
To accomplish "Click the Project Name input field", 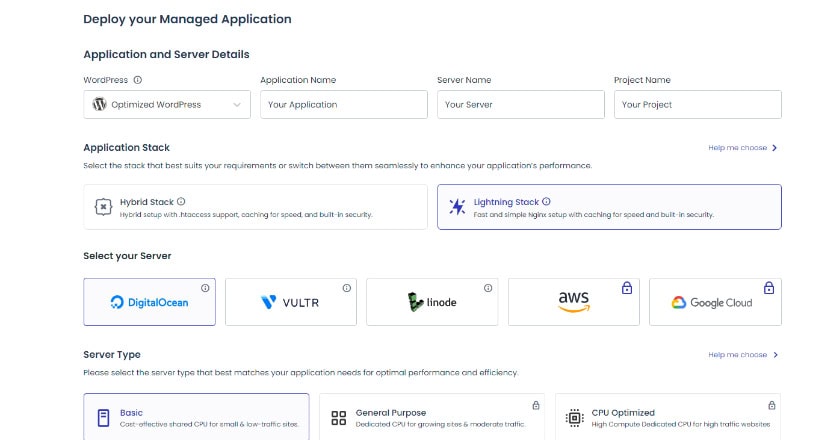I will 698,105.
